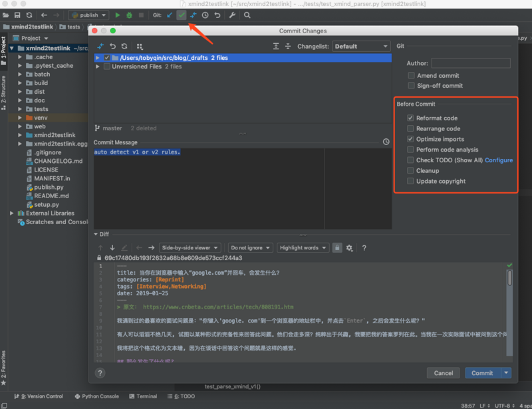Click Refresh icon in Commit dialog toolbar
Screen dimensions: 532x409
(124, 46)
